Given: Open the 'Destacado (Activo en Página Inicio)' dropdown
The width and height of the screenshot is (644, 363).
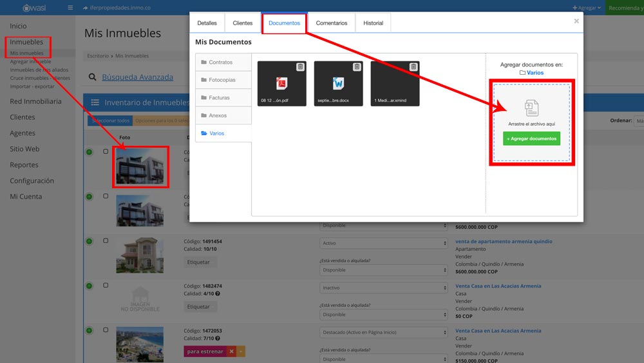Looking at the screenshot, I should 383,332.
